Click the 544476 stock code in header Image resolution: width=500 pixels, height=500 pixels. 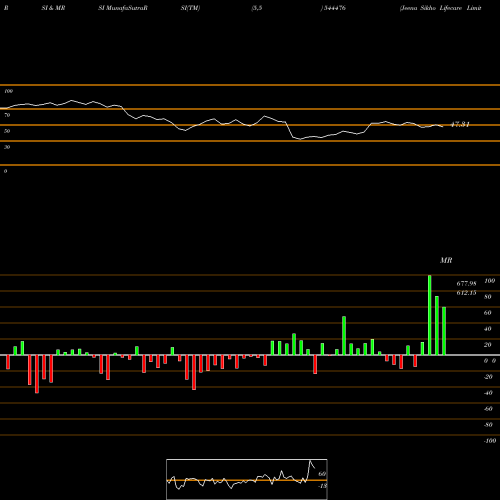point(334,8)
